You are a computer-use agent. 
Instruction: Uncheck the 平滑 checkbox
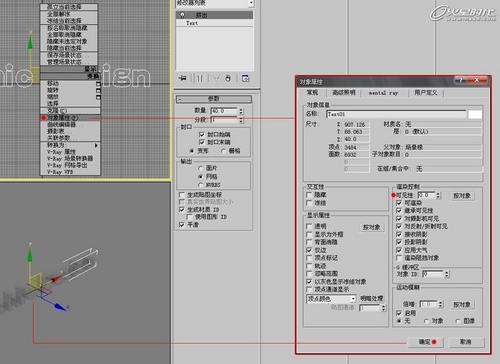(x=182, y=225)
